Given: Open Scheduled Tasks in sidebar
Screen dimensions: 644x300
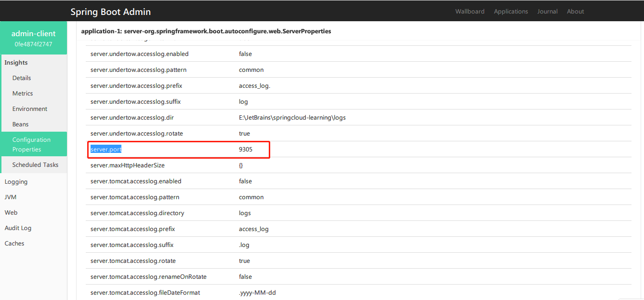Looking at the screenshot, I should (35, 165).
